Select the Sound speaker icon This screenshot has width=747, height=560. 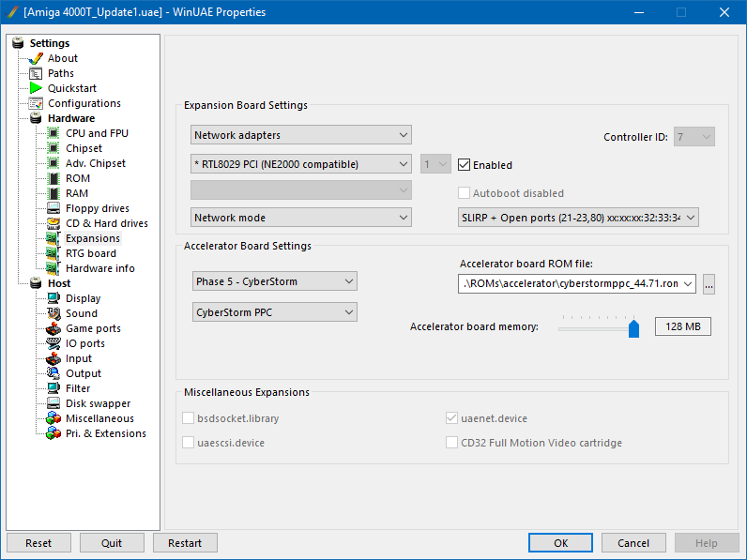pyautogui.click(x=54, y=313)
